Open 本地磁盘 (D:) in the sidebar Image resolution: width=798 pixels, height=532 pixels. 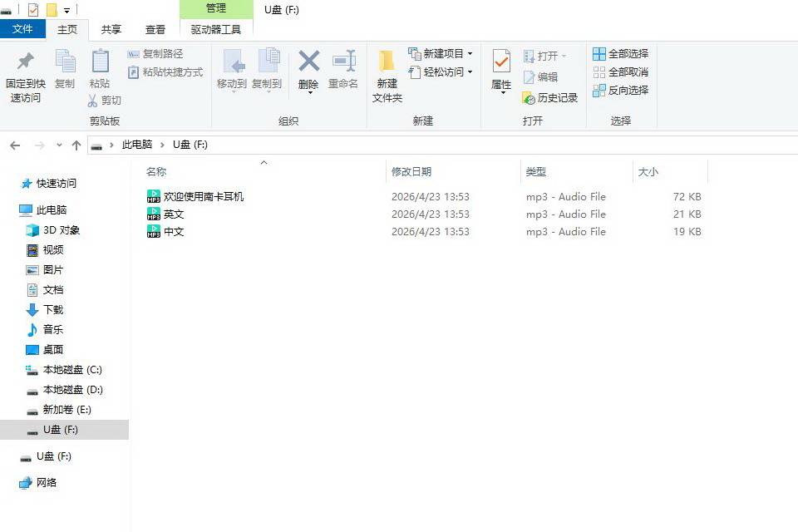point(65,390)
